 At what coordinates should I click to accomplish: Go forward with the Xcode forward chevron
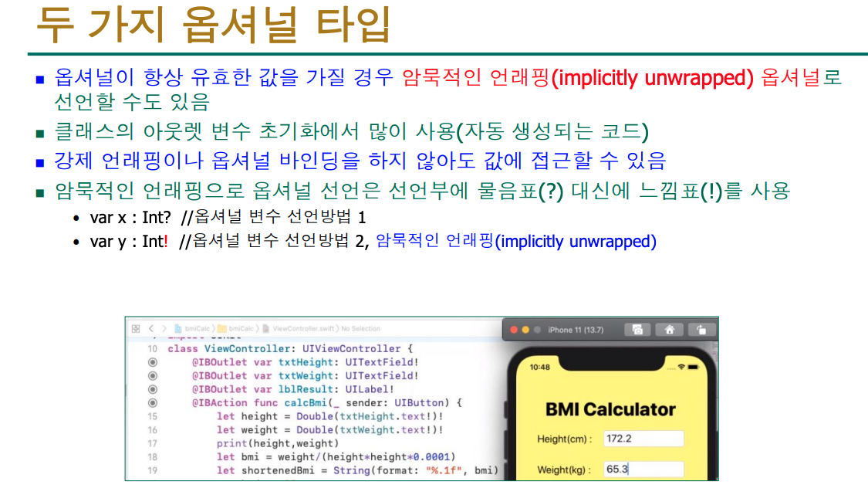[x=164, y=329]
